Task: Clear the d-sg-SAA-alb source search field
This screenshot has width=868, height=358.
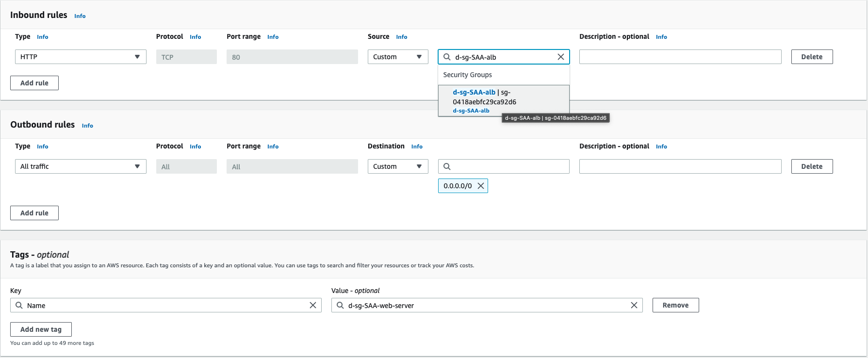Action: [x=560, y=57]
